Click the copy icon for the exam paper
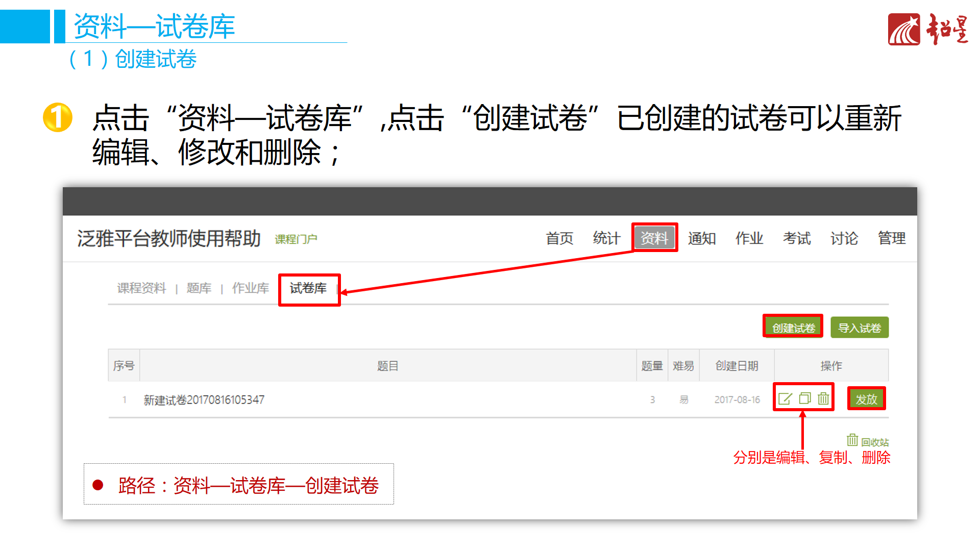 (804, 398)
